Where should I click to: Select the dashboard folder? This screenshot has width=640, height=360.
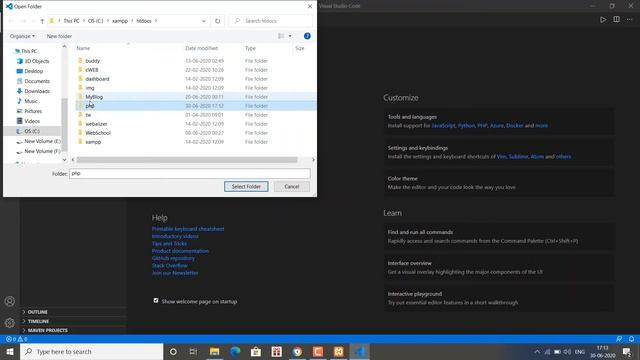tap(97, 79)
